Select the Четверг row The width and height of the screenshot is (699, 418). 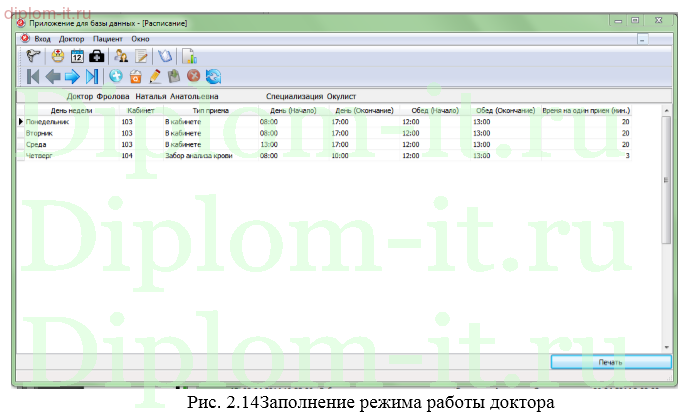tap(324, 156)
